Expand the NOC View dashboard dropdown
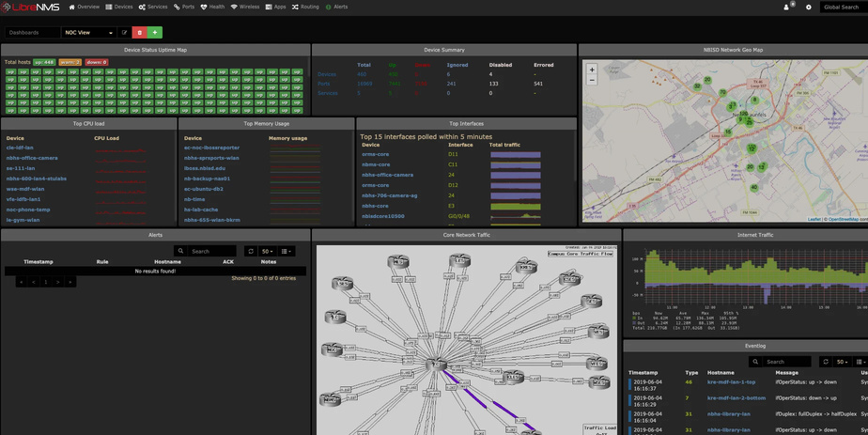Viewport: 868px width, 435px height. (x=88, y=33)
